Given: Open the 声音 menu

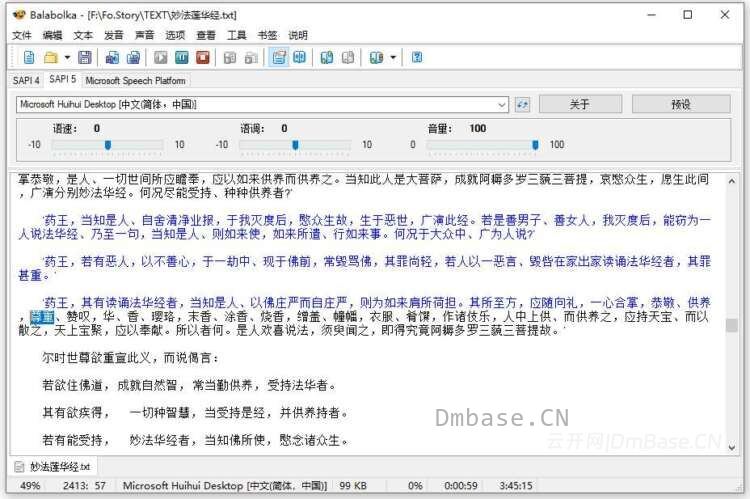Looking at the screenshot, I should pos(144,35).
